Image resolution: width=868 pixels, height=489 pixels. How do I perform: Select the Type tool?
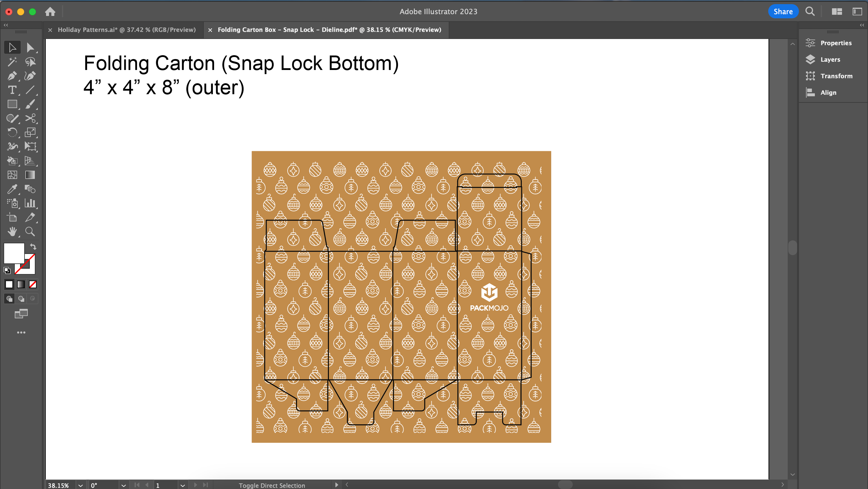point(11,90)
